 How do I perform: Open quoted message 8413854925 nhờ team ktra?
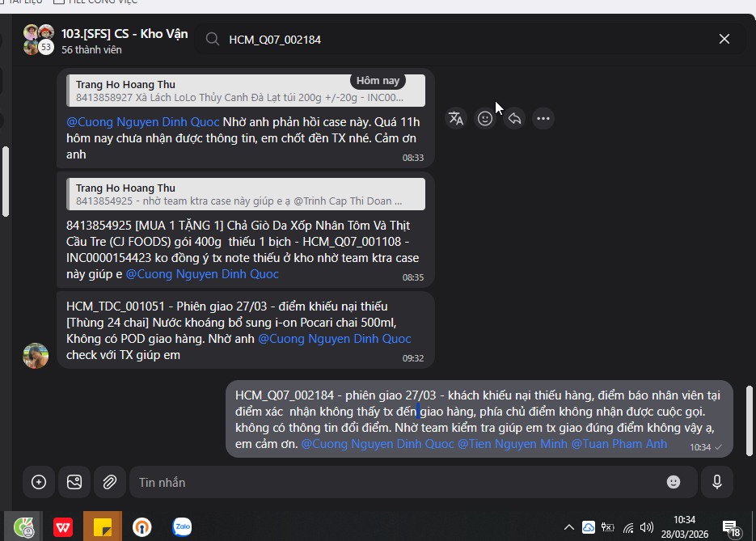[x=246, y=194]
